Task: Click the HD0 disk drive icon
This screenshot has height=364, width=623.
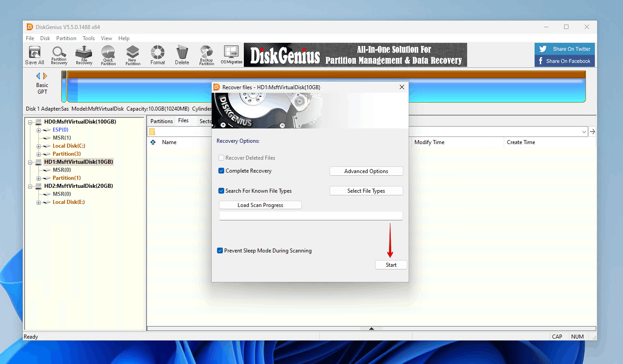Action: [38, 122]
